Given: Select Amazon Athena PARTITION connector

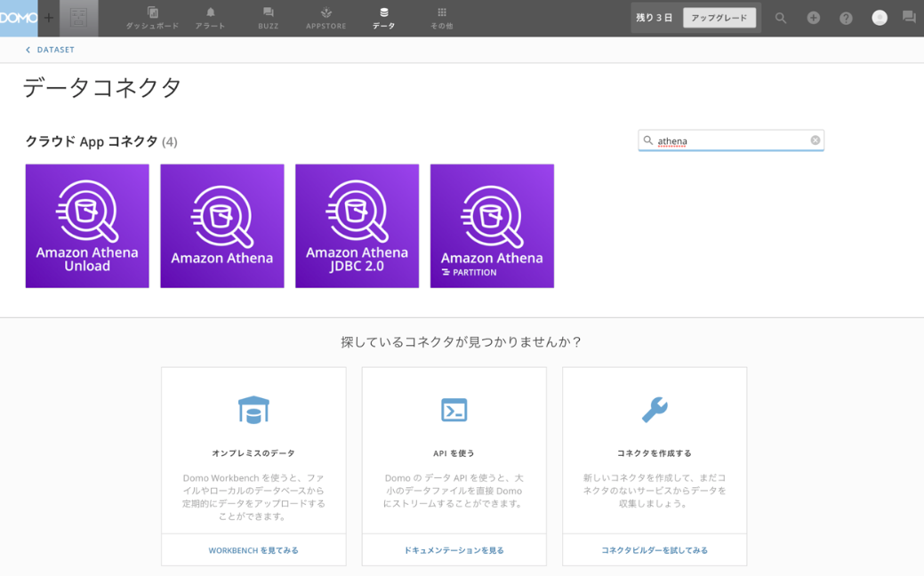Looking at the screenshot, I should (492, 226).
